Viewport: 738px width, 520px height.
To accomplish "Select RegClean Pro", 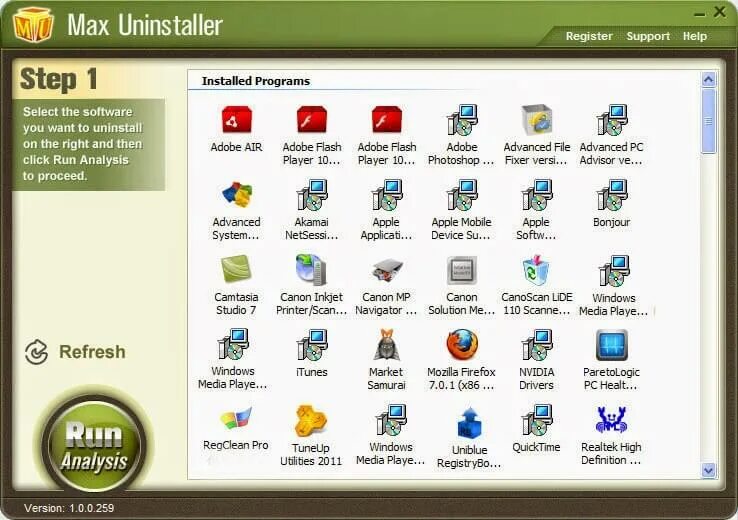I will [236, 428].
